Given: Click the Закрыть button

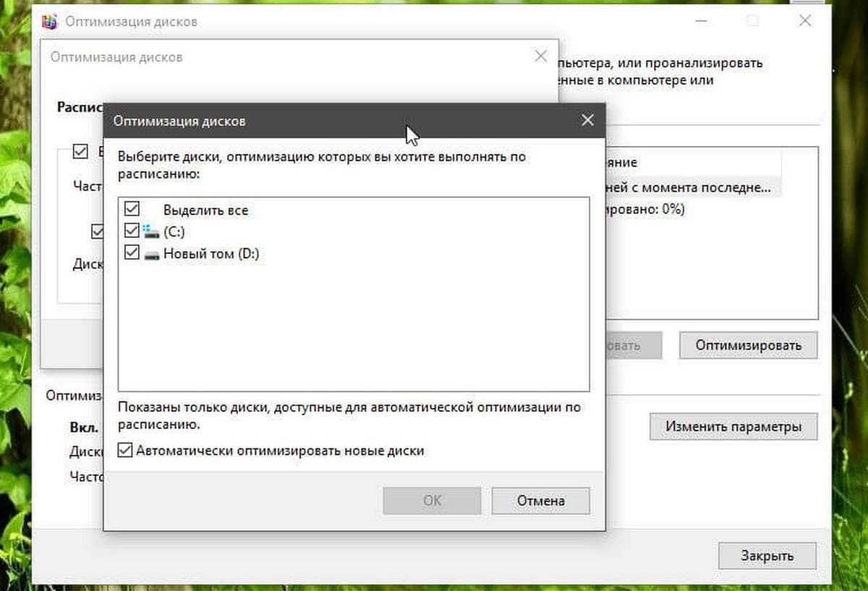Looking at the screenshot, I should click(767, 556).
